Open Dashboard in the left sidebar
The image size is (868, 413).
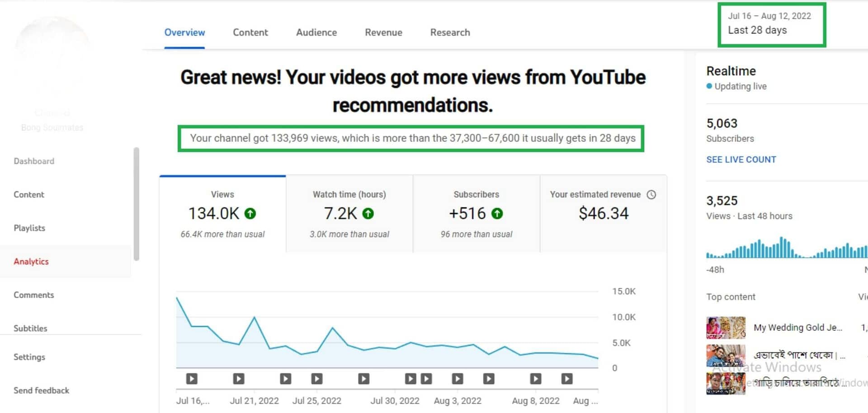pos(34,161)
